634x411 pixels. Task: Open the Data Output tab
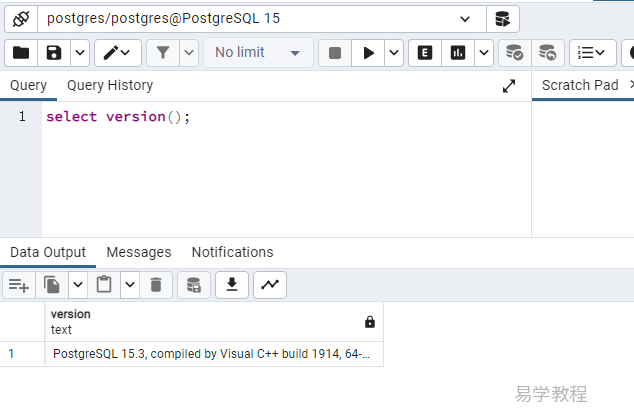coord(48,252)
